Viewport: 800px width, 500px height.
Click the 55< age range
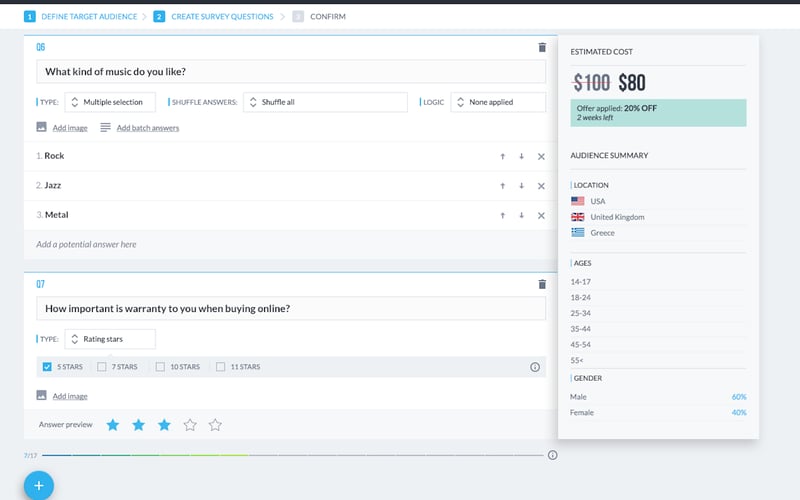point(577,361)
